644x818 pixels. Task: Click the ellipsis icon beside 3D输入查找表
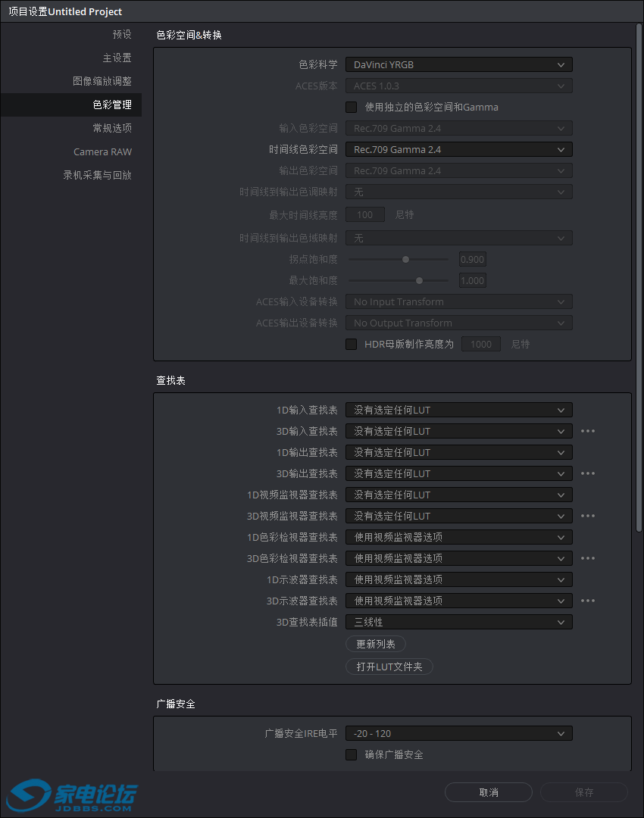588,431
